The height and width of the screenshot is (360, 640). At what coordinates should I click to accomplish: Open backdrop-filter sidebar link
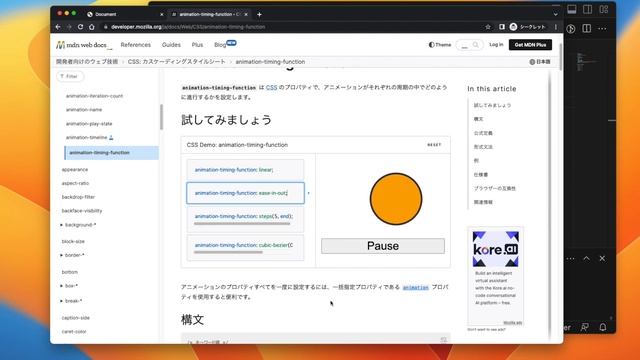(78, 197)
